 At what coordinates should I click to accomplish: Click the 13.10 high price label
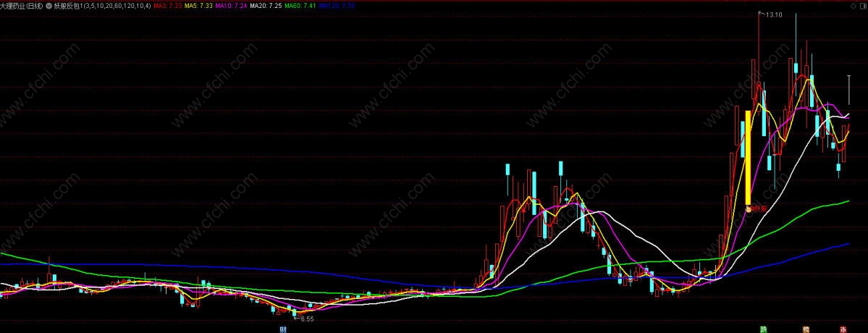pos(773,15)
